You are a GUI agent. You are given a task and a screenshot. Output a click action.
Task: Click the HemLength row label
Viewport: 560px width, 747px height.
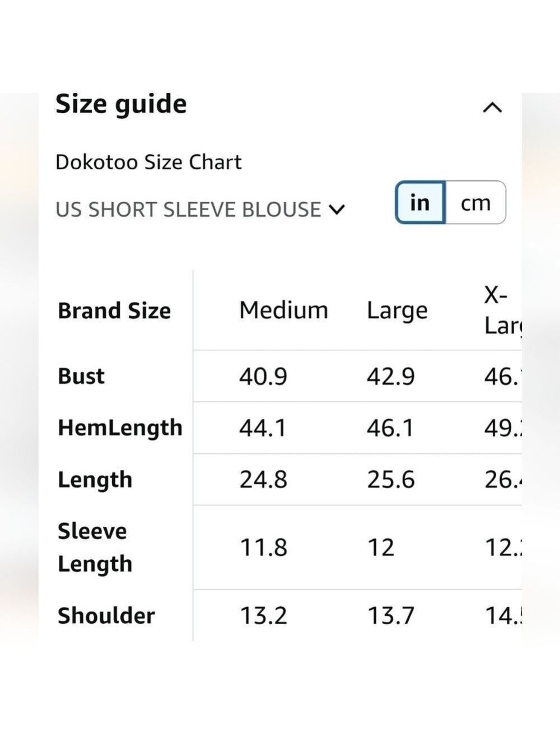point(120,428)
